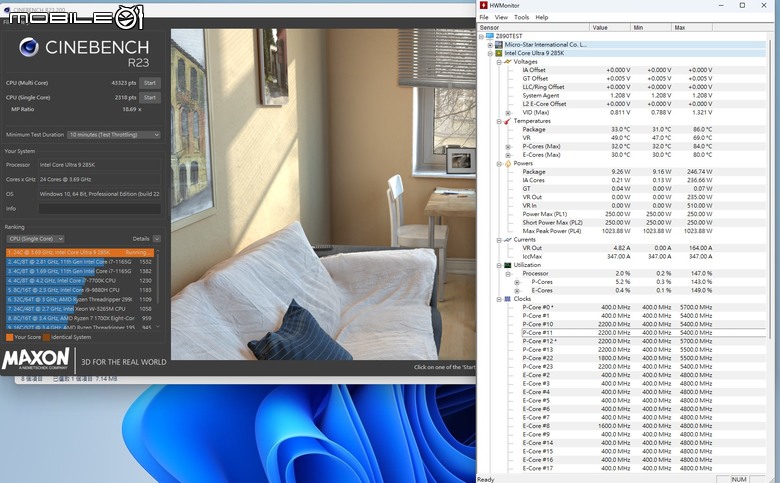Expand the VID (Max) row

pos(508,113)
